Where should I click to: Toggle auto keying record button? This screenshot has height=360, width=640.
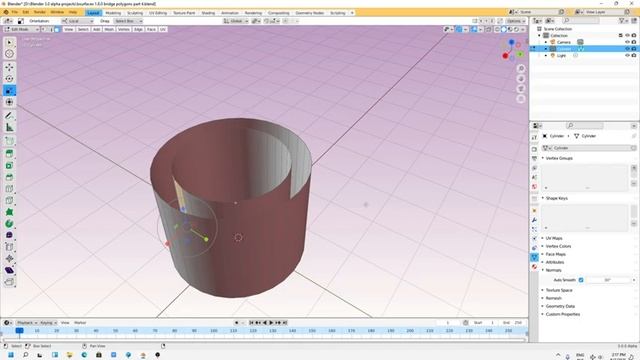point(236,323)
